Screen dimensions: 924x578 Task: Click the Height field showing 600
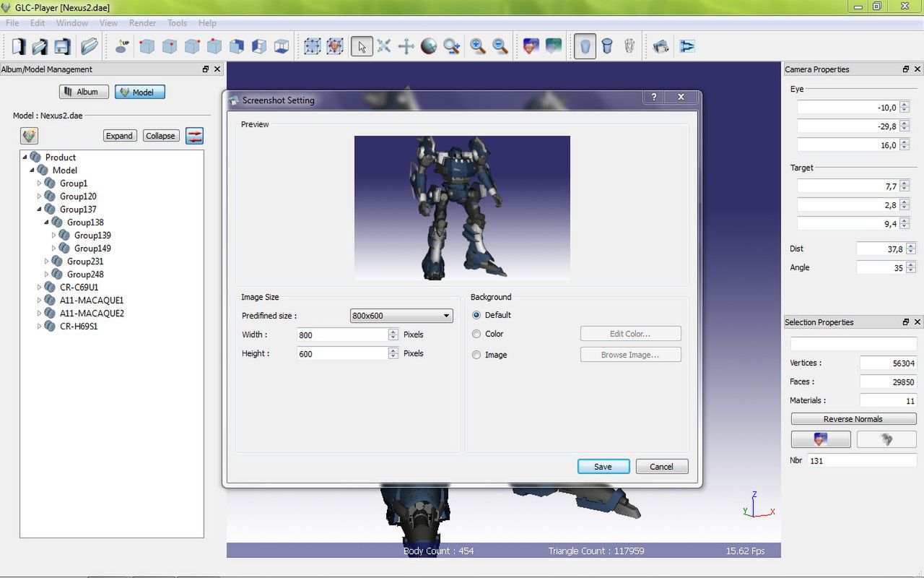(x=343, y=353)
